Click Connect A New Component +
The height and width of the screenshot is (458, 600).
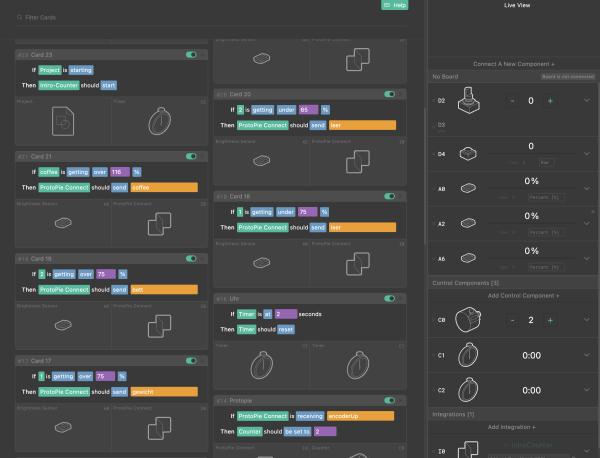click(514, 64)
